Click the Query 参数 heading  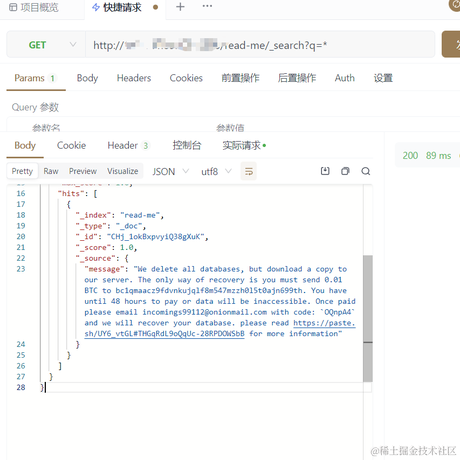35,107
